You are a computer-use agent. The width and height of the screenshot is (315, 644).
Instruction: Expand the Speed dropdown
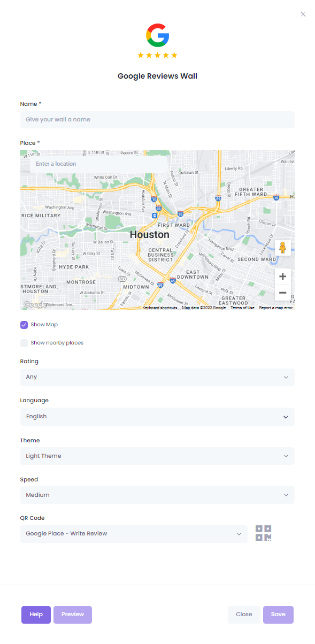157,495
